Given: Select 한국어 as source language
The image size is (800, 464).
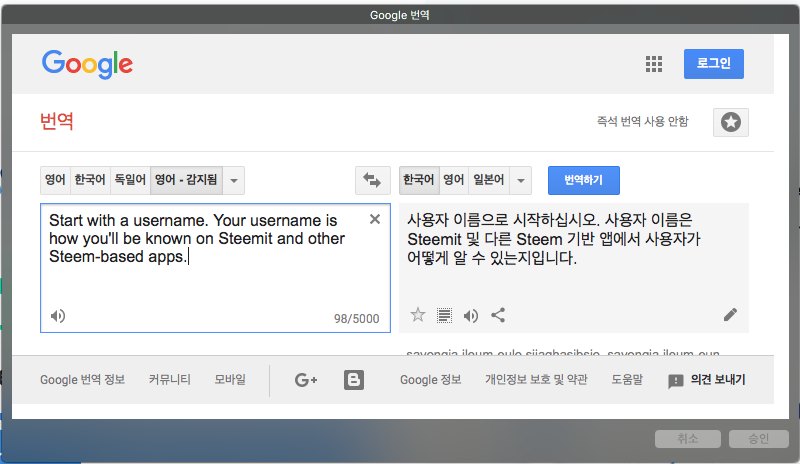Looking at the screenshot, I should click(90, 180).
